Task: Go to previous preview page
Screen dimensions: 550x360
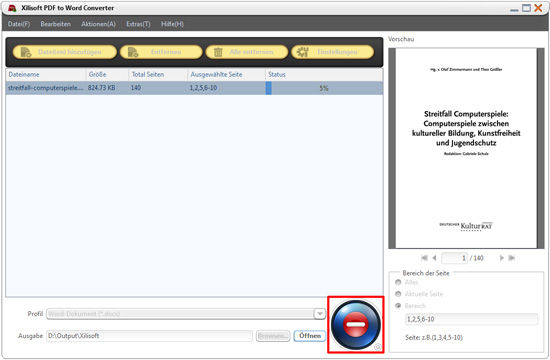Action: point(434,258)
